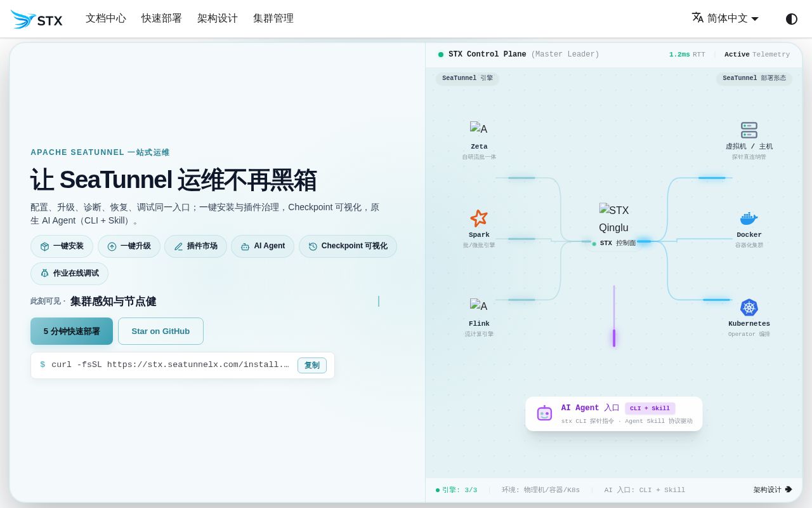Click the SeaTunnel 引擎 tag
This screenshot has width=812, height=508.
[468, 78]
